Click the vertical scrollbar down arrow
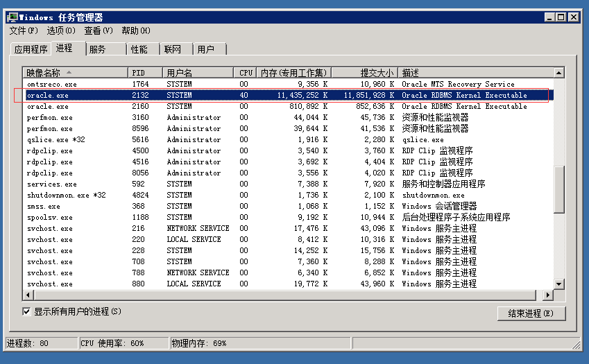Screen dimensions: 589x364 (559, 284)
